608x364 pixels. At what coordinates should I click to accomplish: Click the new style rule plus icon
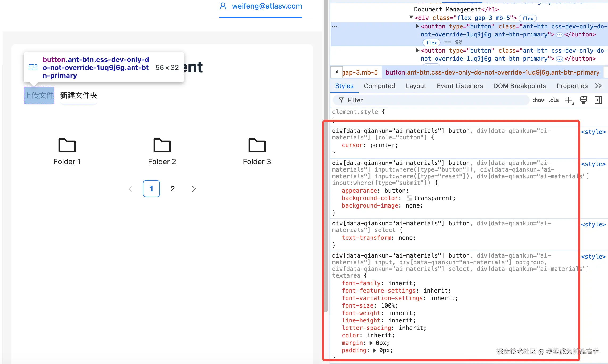pos(569,100)
